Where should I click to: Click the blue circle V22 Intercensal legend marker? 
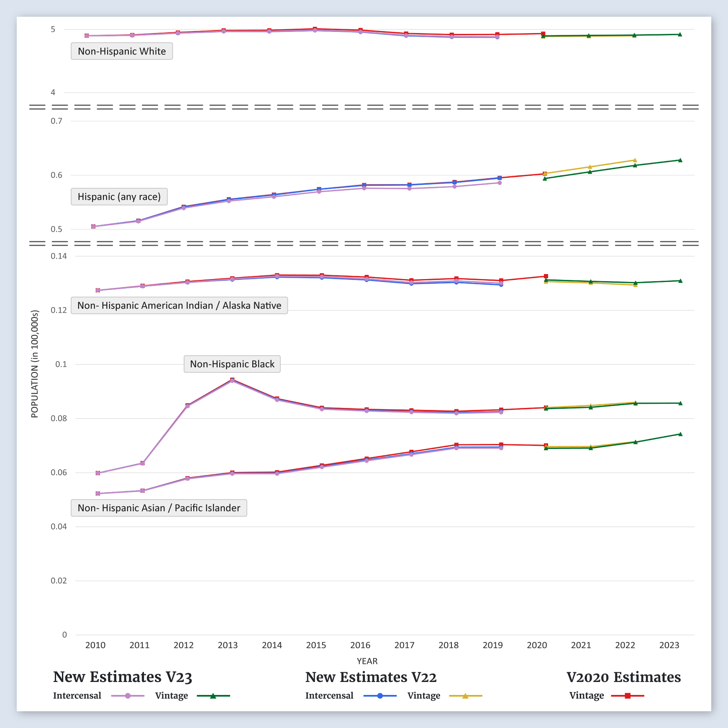[380, 696]
